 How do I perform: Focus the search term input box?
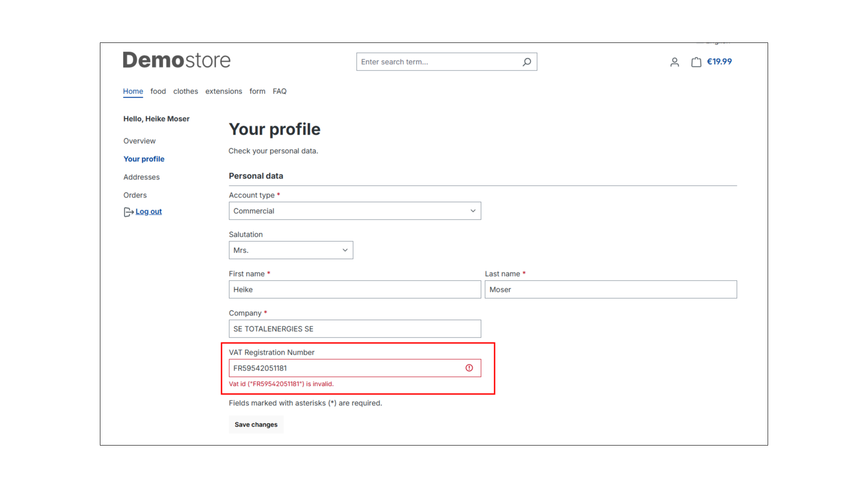tap(439, 62)
